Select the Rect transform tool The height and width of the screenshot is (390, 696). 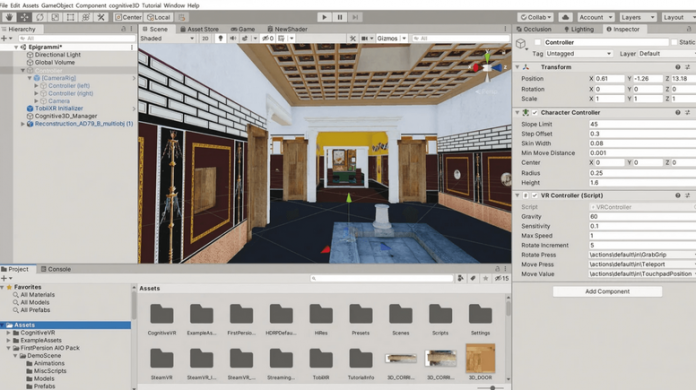70,17
